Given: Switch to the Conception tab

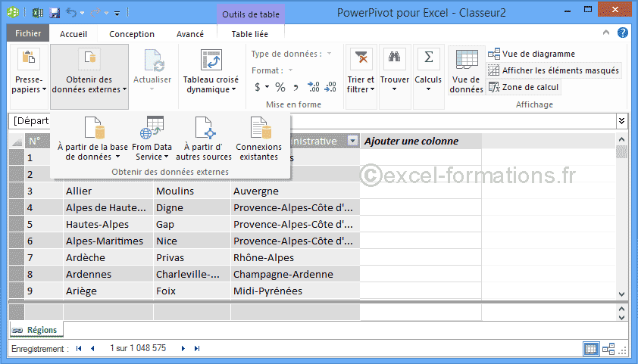Looking at the screenshot, I should point(132,34).
